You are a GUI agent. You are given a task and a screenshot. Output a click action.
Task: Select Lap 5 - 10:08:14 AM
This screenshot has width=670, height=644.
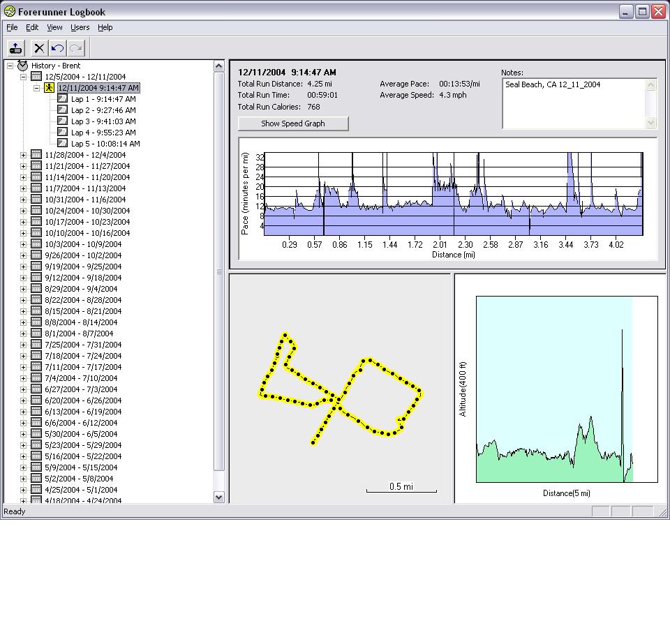click(x=105, y=144)
